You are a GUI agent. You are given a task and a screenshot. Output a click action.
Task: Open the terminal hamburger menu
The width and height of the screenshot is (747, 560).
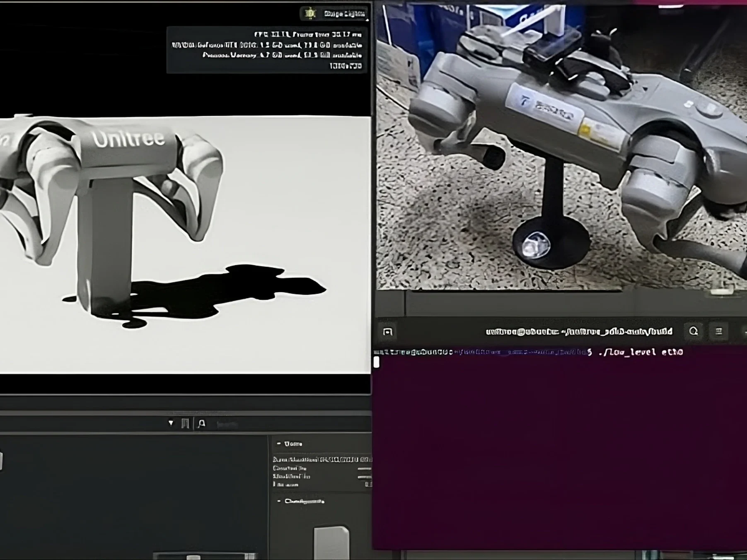(x=719, y=331)
